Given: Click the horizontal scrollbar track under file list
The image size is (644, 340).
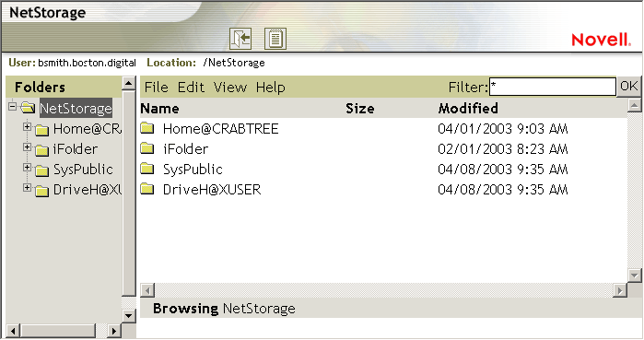Looking at the screenshot, I should pyautogui.click(x=383, y=290).
